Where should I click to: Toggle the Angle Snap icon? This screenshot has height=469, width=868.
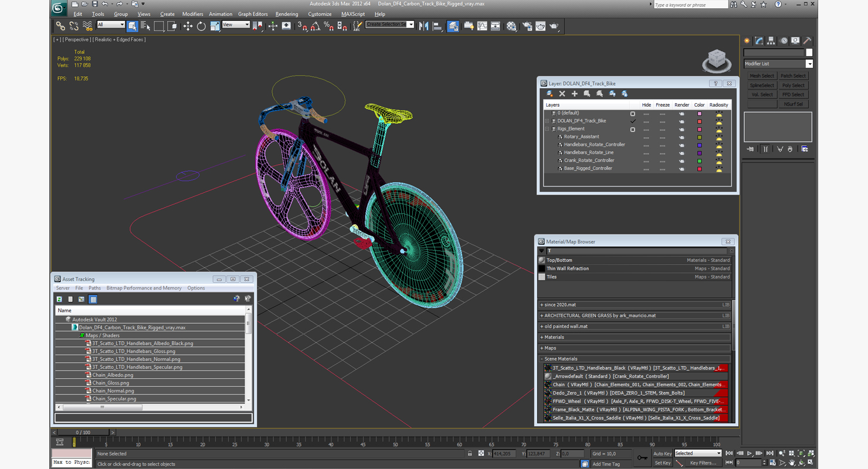point(316,26)
